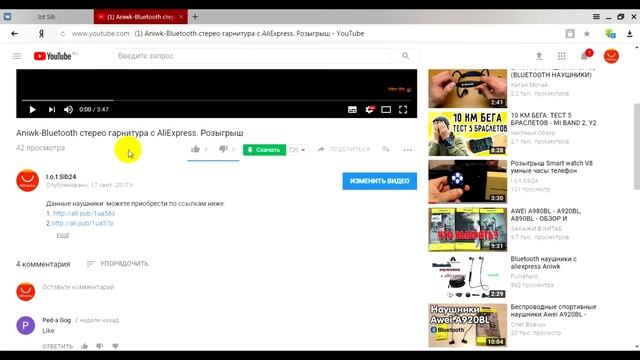
Task: Close the Aniwk-Bluetooth tab
Action: pyautogui.click(x=181, y=17)
